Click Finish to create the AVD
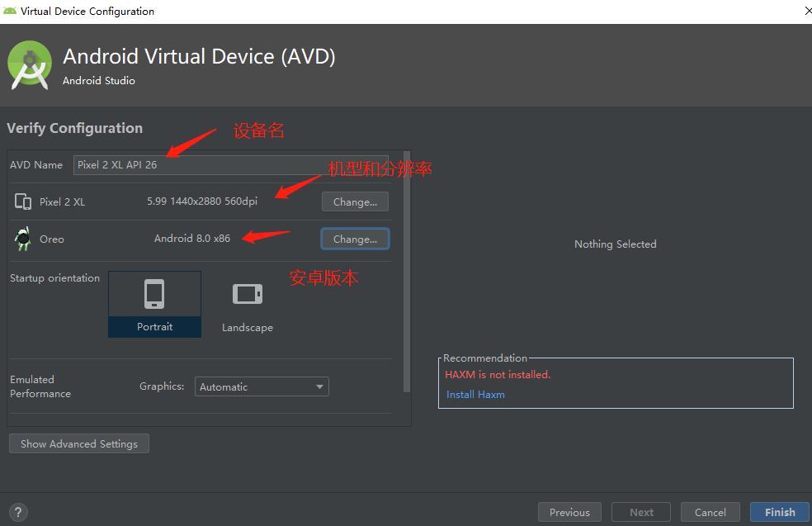Screen dimensions: 812x526 tap(779, 512)
